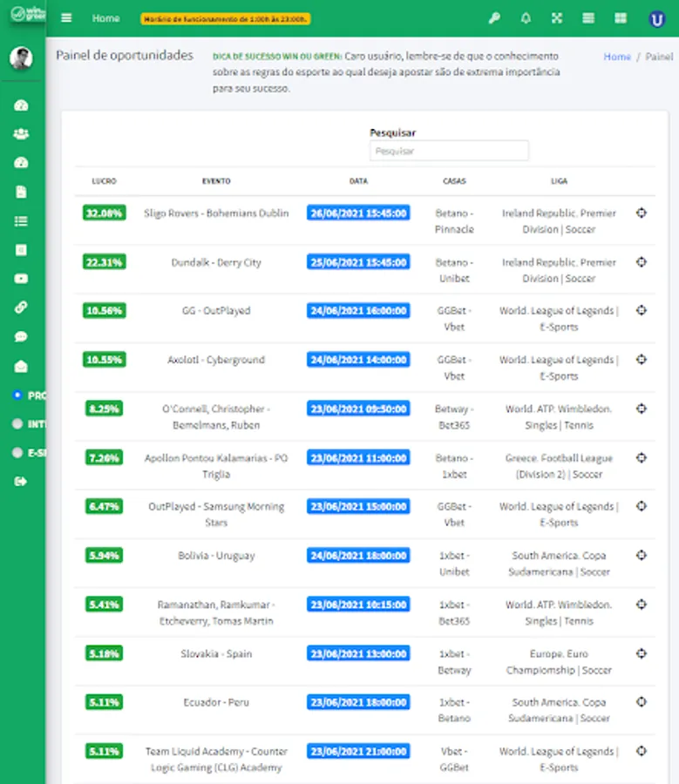Sort by the LIGA column header
679x784 pixels.
(x=559, y=181)
